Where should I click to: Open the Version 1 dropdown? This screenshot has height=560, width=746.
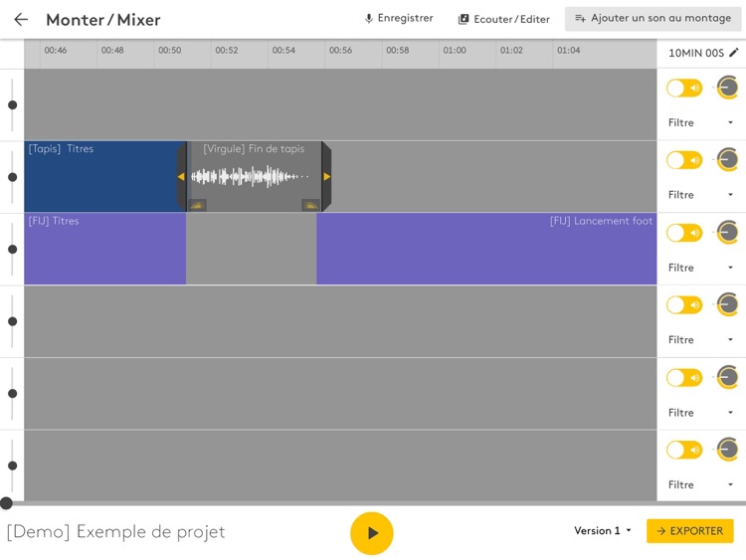coord(603,530)
